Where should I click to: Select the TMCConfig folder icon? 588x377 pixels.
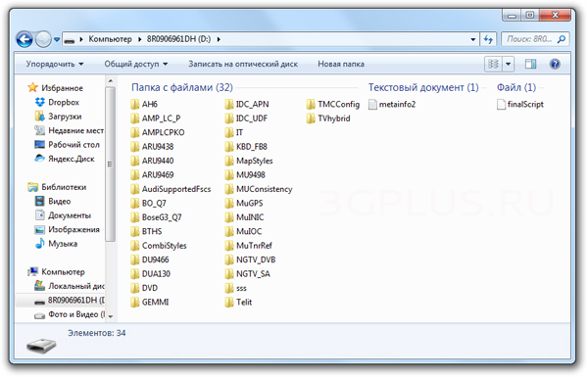(x=311, y=104)
